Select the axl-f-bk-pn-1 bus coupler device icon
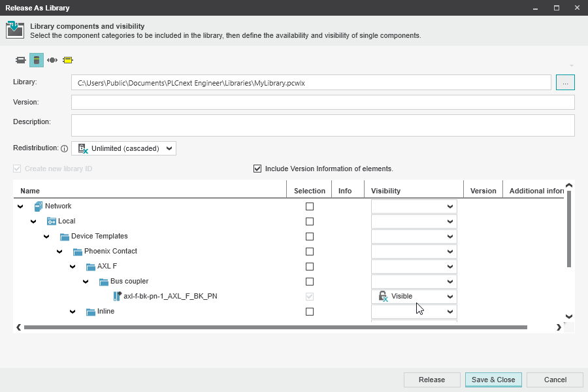 118,297
